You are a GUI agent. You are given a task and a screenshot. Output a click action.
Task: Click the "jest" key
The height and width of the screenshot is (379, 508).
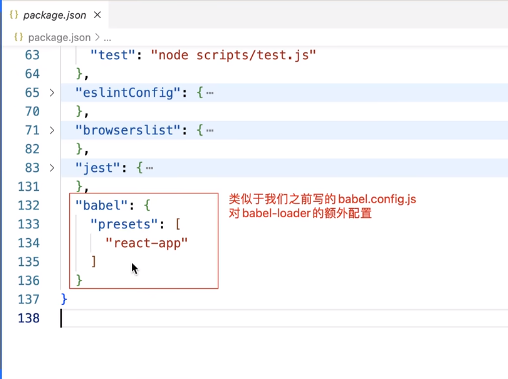click(97, 168)
